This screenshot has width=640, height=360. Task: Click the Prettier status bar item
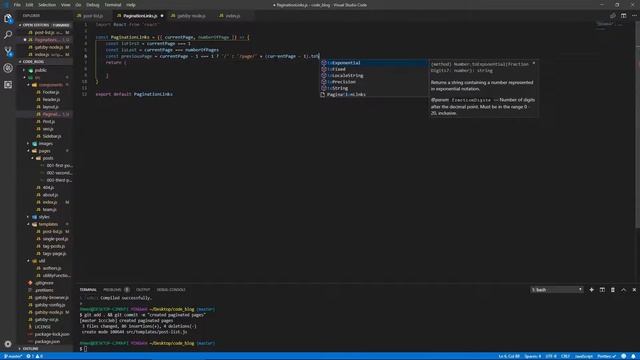coord(607,356)
